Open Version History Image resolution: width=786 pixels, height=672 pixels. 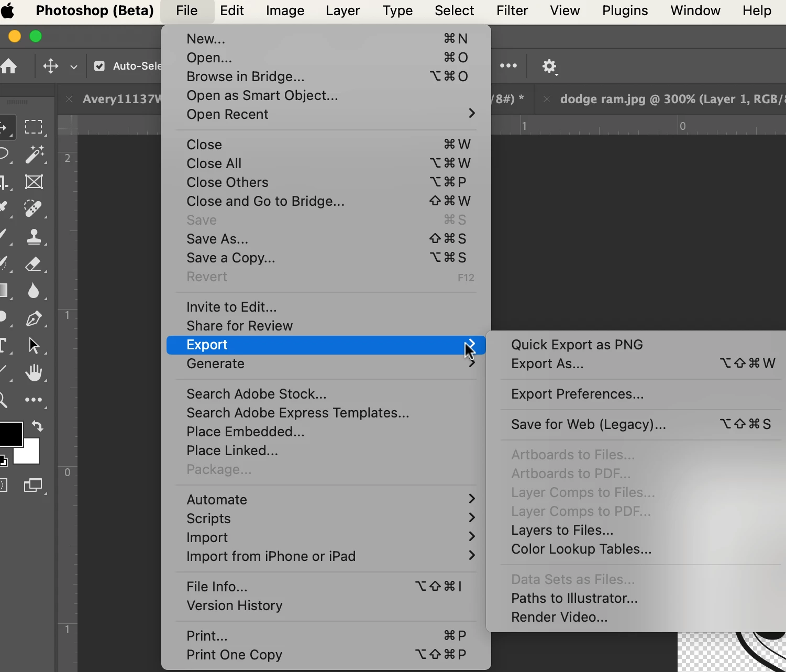click(326, 605)
